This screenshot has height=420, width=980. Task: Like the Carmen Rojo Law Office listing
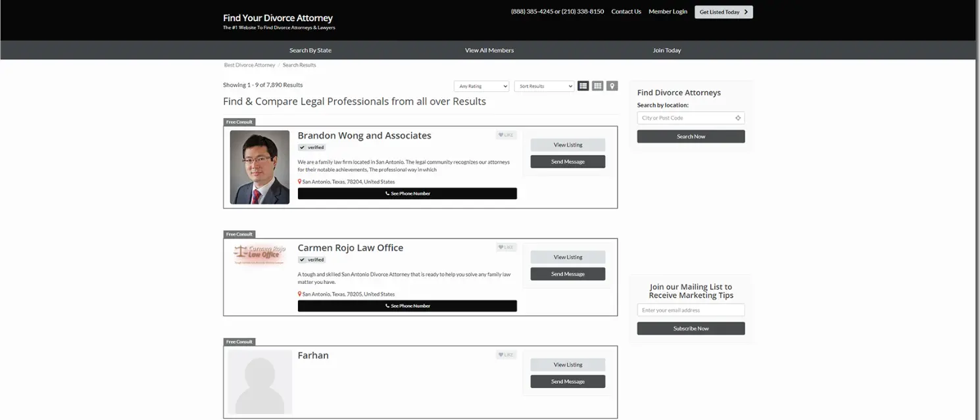tap(506, 248)
